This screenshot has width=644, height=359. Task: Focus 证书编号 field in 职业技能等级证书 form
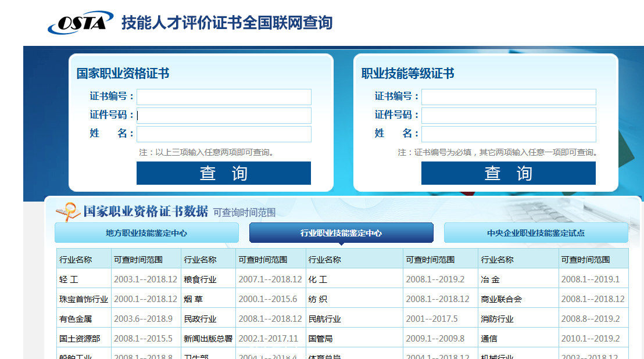click(509, 97)
